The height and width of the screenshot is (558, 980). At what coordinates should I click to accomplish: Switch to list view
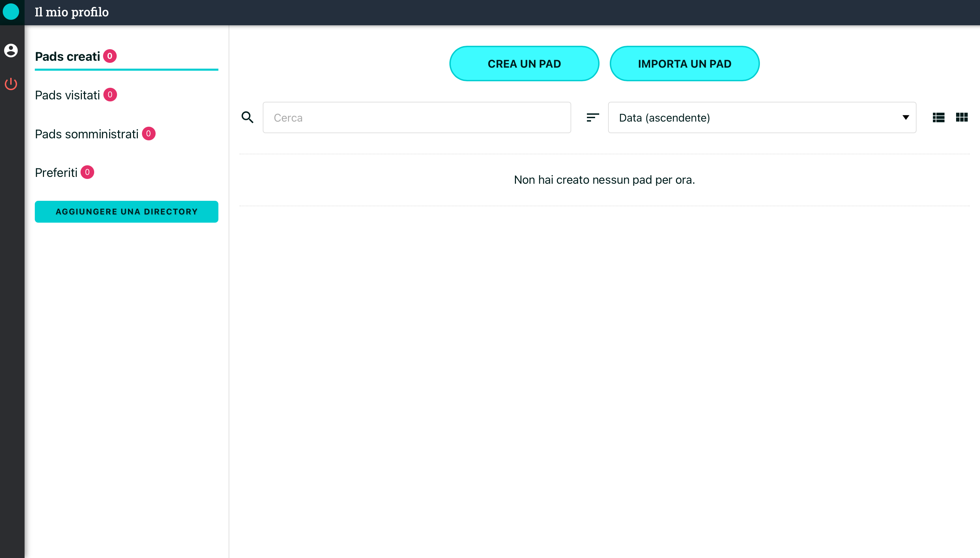pyautogui.click(x=939, y=117)
